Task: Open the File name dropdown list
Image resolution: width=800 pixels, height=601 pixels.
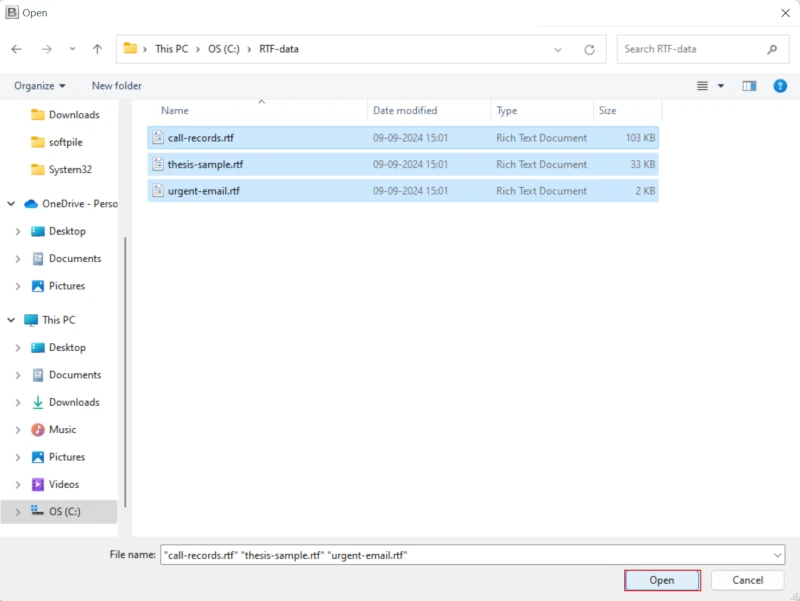Action: [x=778, y=554]
